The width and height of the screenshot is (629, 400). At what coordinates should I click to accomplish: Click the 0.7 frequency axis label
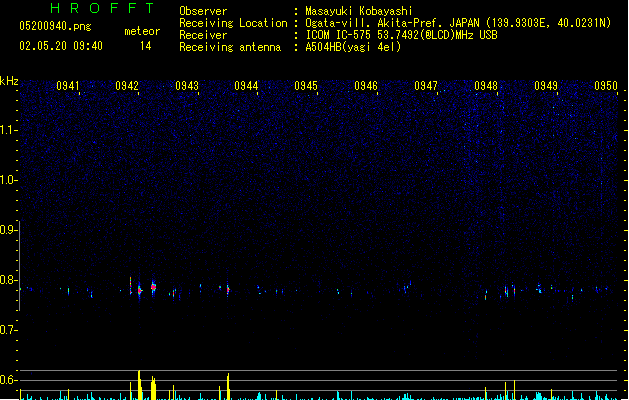click(8, 330)
